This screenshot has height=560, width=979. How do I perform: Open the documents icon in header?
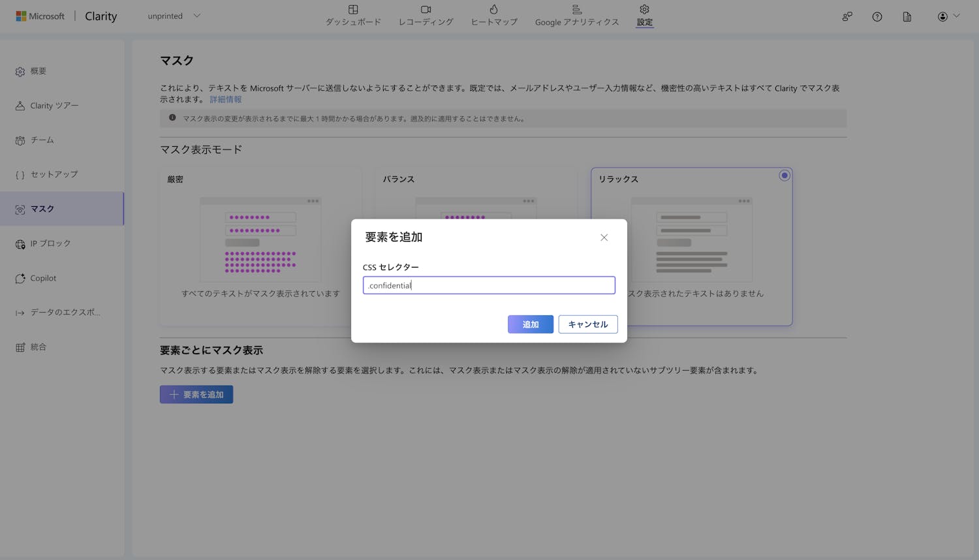coord(907,17)
